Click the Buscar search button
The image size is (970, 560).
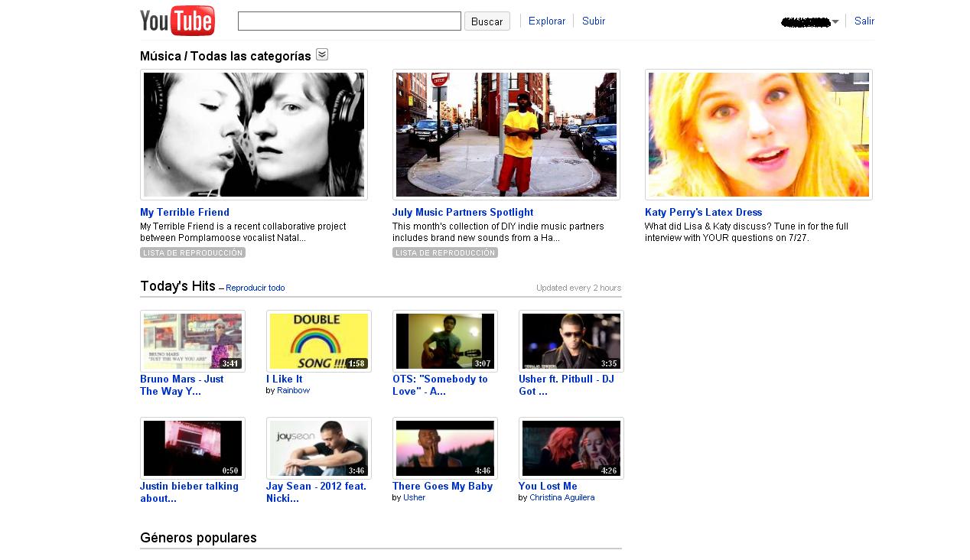click(487, 21)
